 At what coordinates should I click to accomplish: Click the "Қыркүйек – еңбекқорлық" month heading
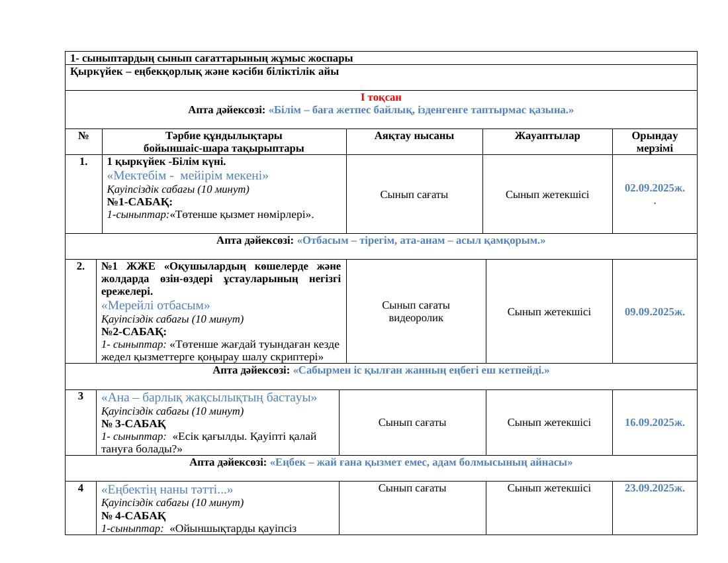[x=205, y=72]
